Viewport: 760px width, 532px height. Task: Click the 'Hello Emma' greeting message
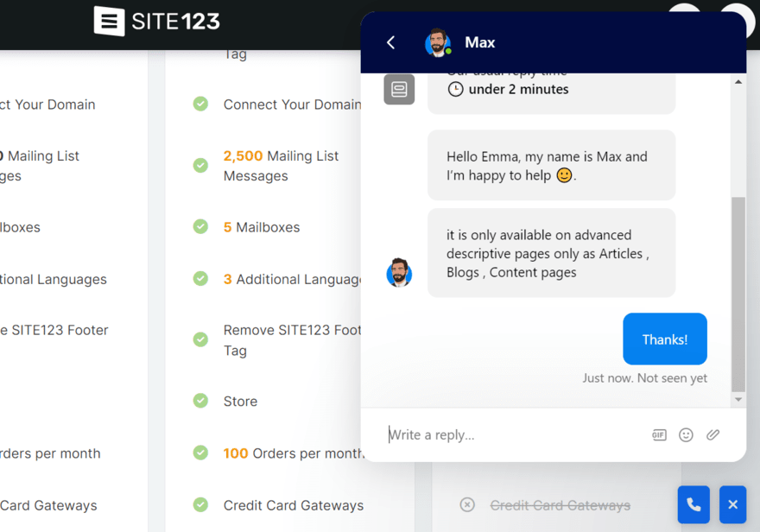pyautogui.click(x=552, y=165)
